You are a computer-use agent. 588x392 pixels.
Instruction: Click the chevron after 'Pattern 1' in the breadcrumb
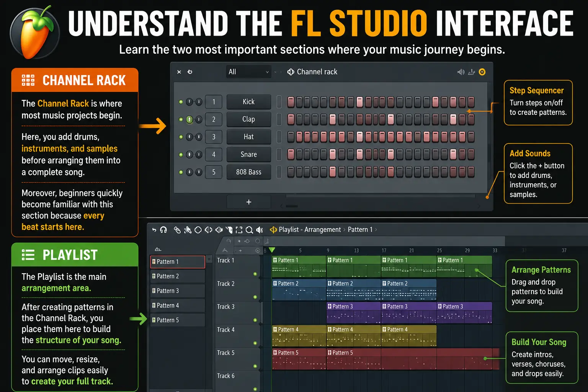point(376,230)
